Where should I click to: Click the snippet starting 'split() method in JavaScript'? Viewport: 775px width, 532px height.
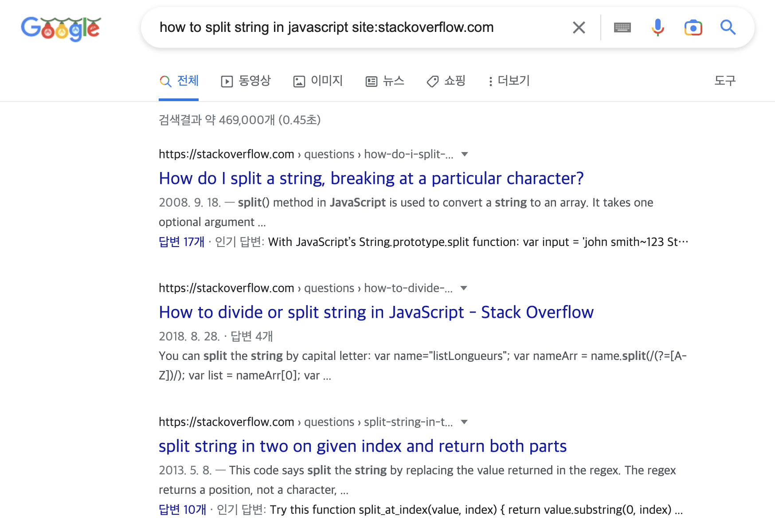point(406,212)
